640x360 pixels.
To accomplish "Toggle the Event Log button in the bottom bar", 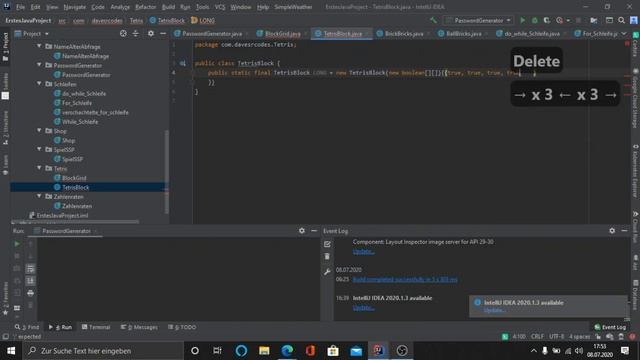I will (x=610, y=327).
